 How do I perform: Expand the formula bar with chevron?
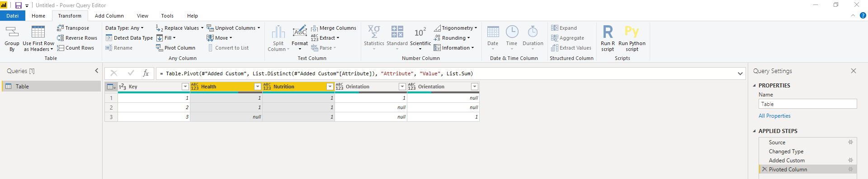click(740, 73)
